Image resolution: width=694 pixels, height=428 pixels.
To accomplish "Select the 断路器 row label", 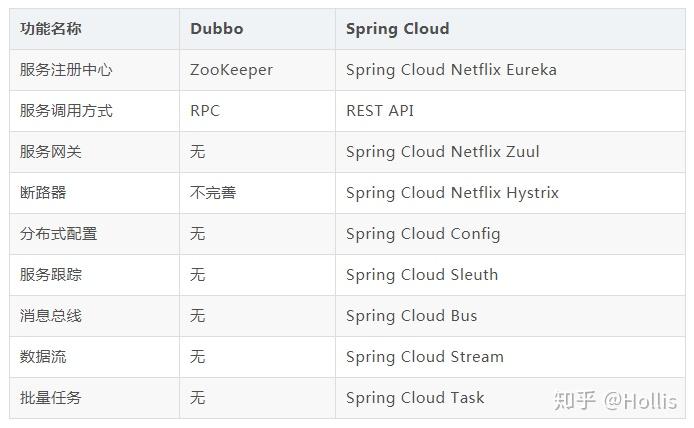I will coord(43,193).
